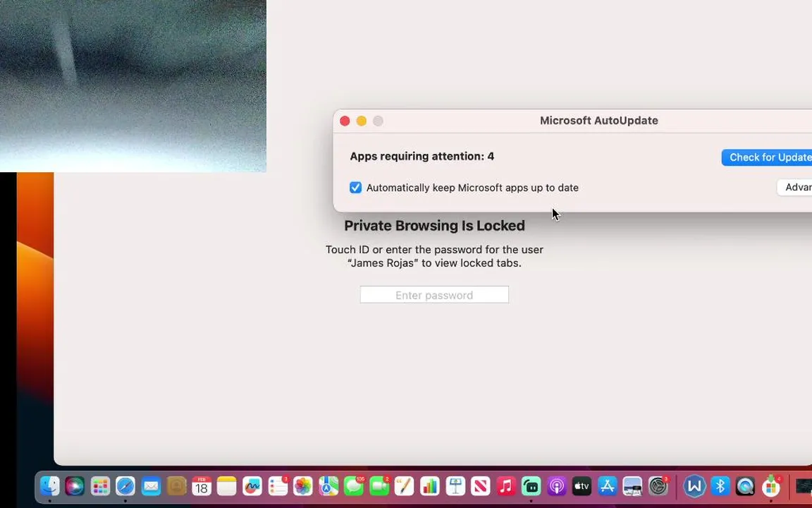Click the Private Browsing Is Locked heading
812x508 pixels.
click(x=434, y=226)
